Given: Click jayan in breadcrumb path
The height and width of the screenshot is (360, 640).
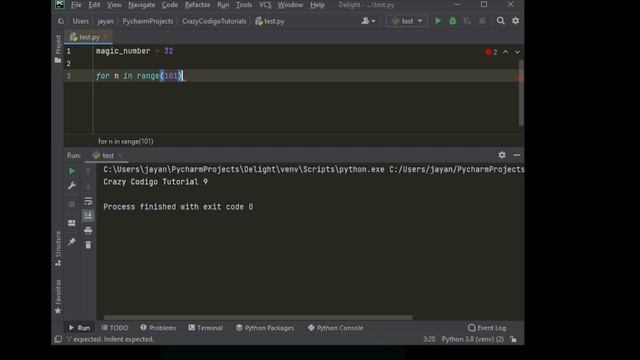Looking at the screenshot, I should pyautogui.click(x=105, y=21).
